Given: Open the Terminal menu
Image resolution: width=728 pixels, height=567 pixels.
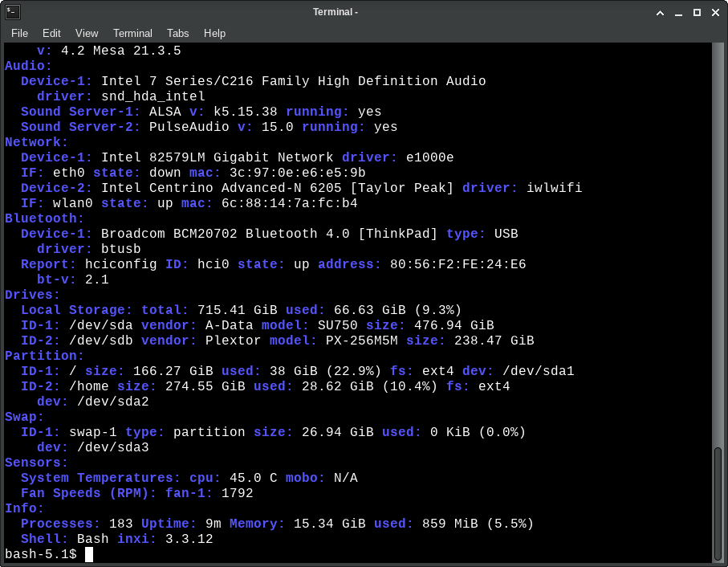Looking at the screenshot, I should pos(132,33).
